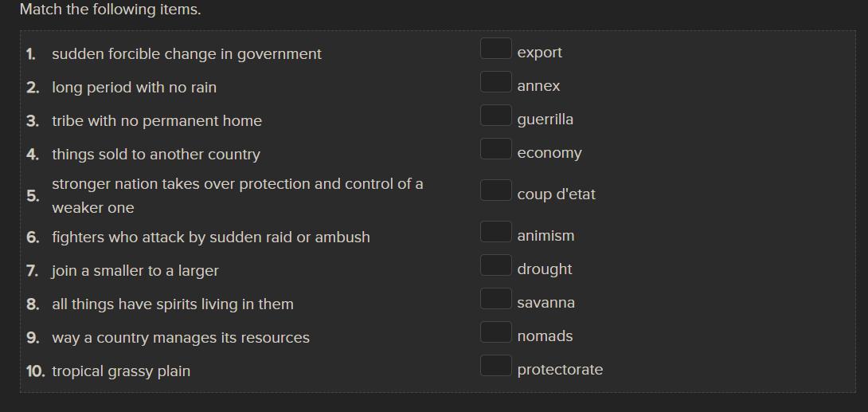The height and width of the screenshot is (412, 868).
Task: Click the 'Match the following items.' heading
Action: click(x=110, y=10)
